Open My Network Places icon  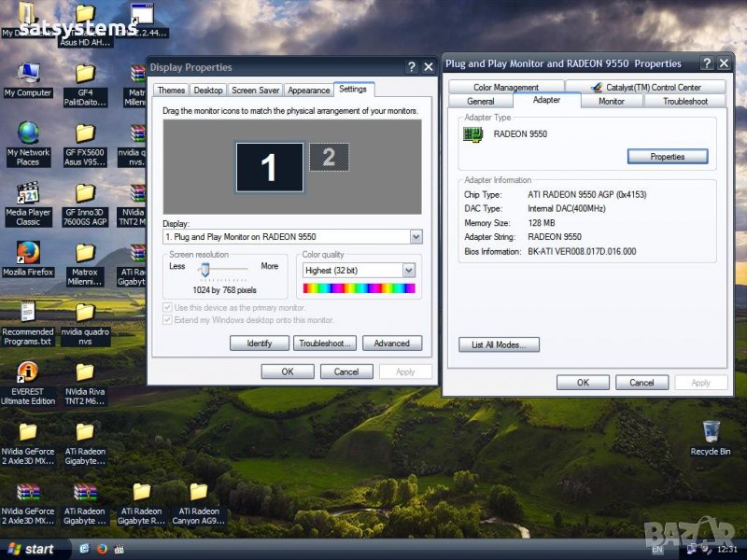click(x=28, y=133)
